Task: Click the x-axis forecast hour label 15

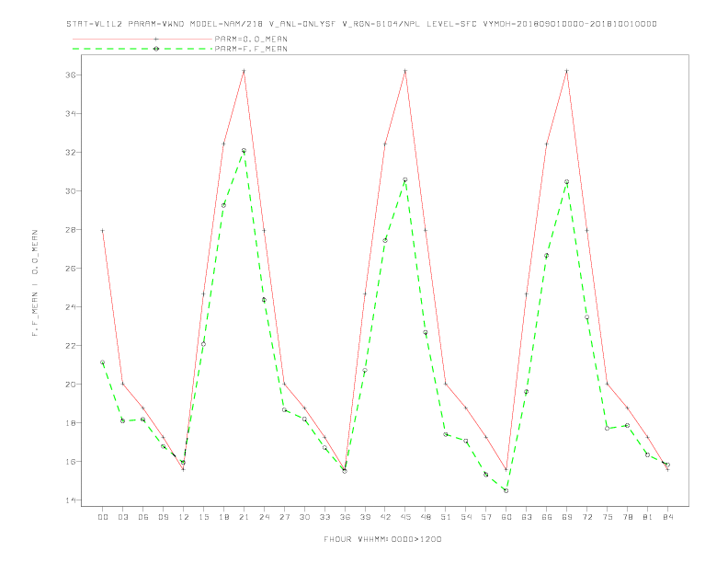Action: [203, 517]
